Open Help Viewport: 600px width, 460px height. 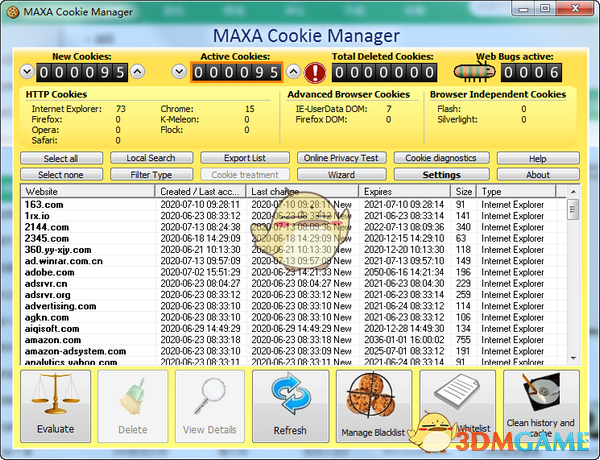(538, 158)
